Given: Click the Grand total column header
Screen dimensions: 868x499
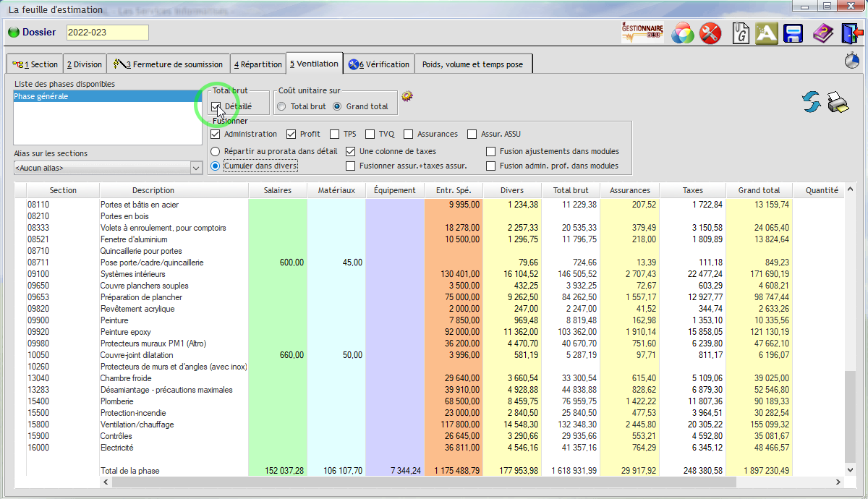Looking at the screenshot, I should [759, 190].
